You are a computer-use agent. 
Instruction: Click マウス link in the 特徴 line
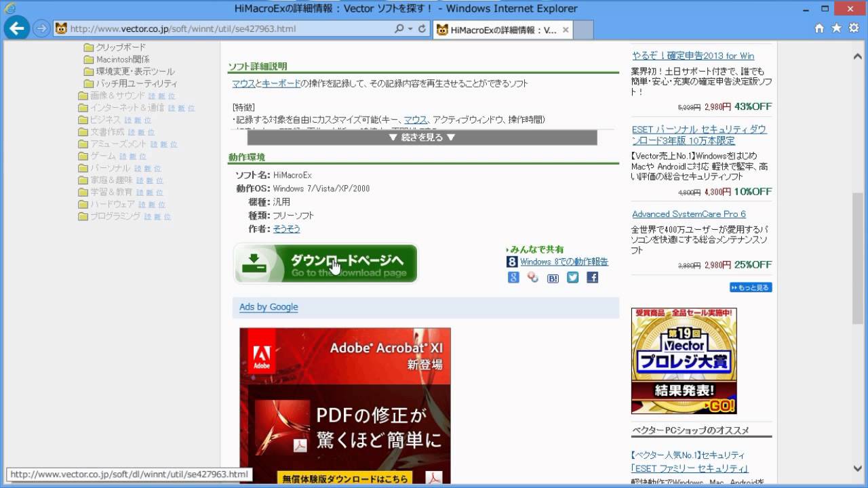[416, 119]
